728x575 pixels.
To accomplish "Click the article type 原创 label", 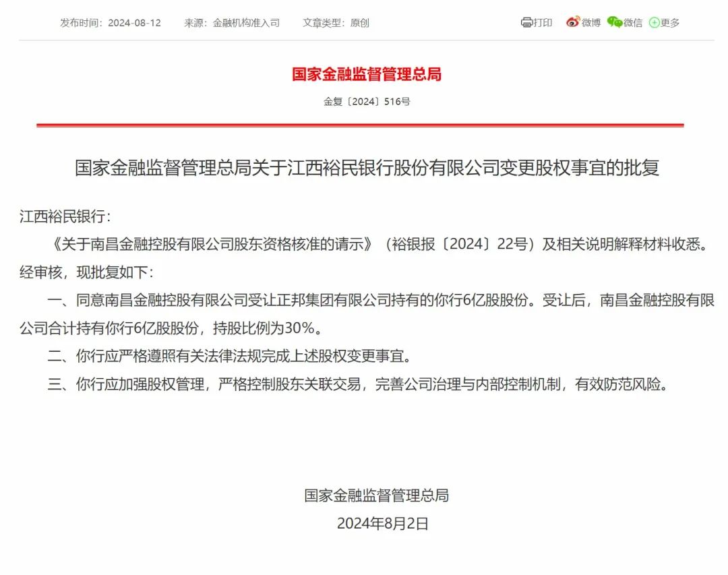I will pyautogui.click(x=359, y=23).
